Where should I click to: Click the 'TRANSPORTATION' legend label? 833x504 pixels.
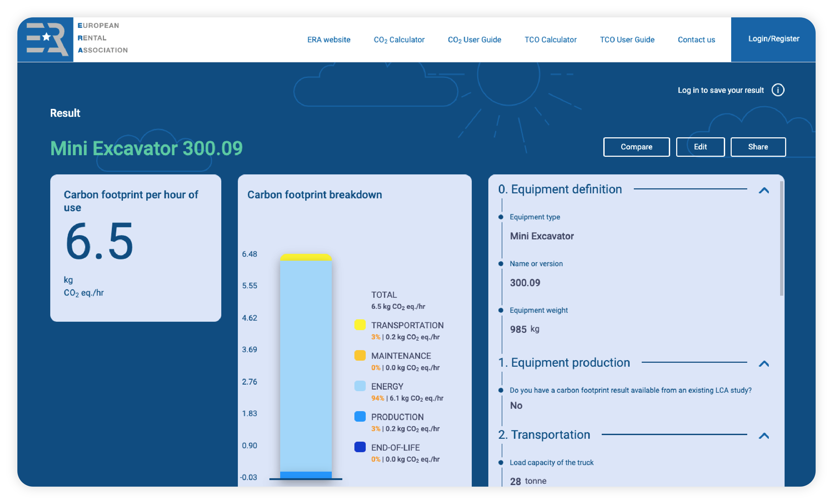[x=407, y=325]
